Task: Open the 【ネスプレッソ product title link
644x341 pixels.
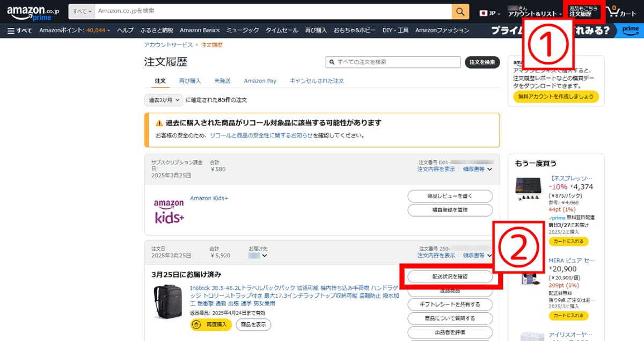Action: pos(570,178)
